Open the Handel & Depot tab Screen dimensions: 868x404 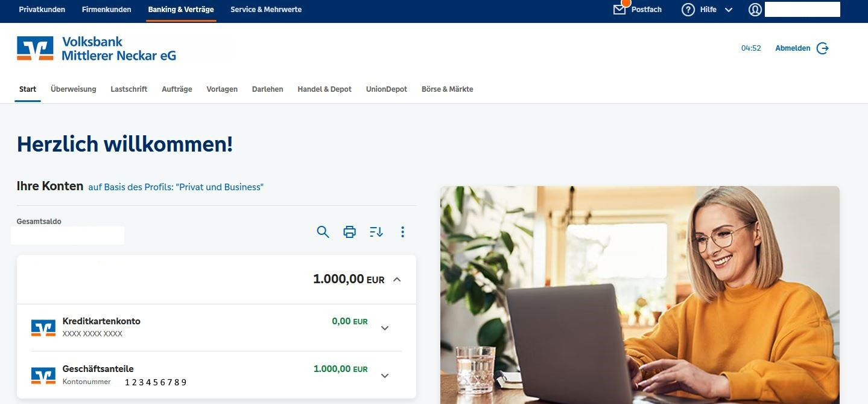tap(325, 89)
